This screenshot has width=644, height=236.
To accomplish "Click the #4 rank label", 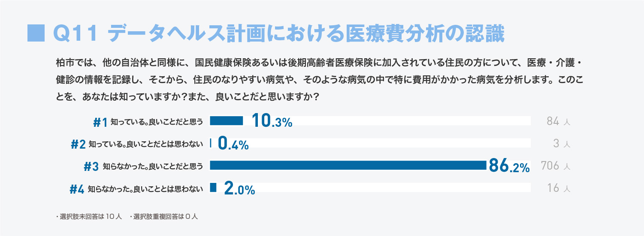I will 77,189.
